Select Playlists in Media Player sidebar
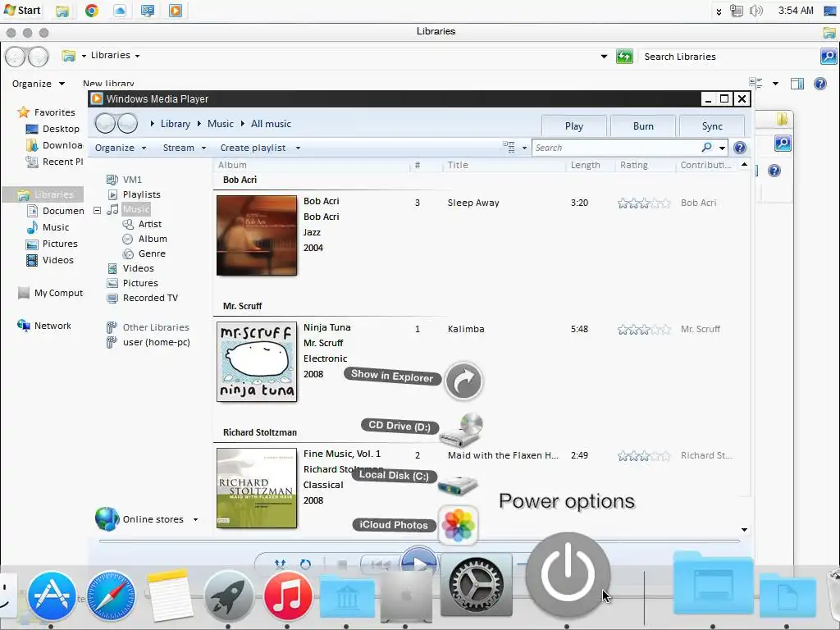 pyautogui.click(x=141, y=194)
